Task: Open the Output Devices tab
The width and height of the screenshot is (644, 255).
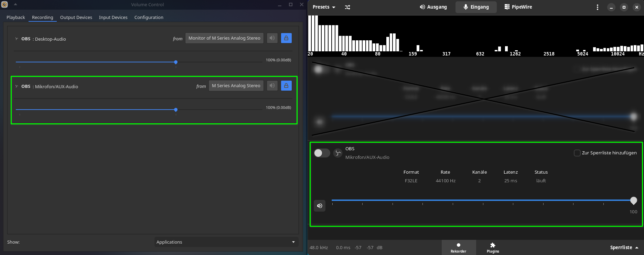Action: 76,17
